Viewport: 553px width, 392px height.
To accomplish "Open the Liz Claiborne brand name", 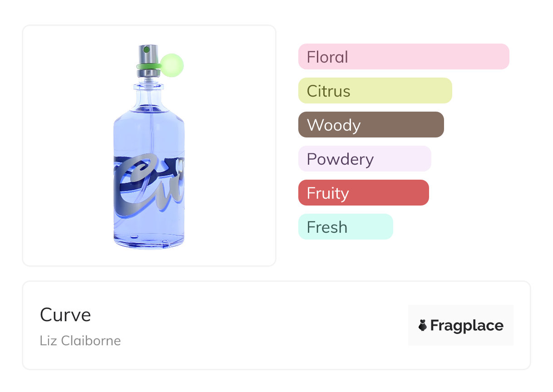I will (x=80, y=341).
